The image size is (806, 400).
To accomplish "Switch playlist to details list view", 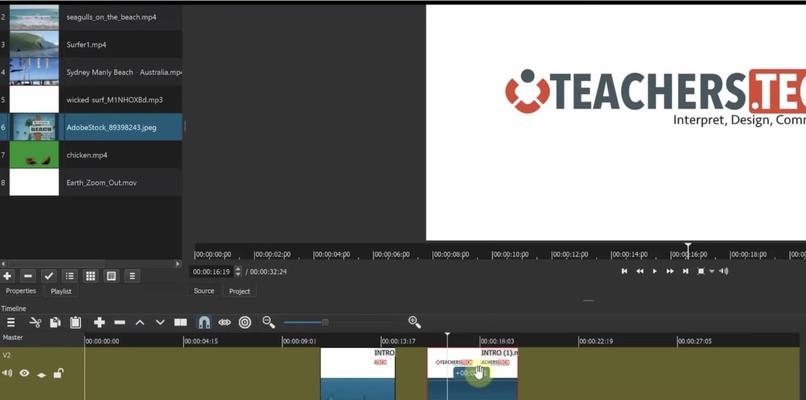I will tap(69, 276).
